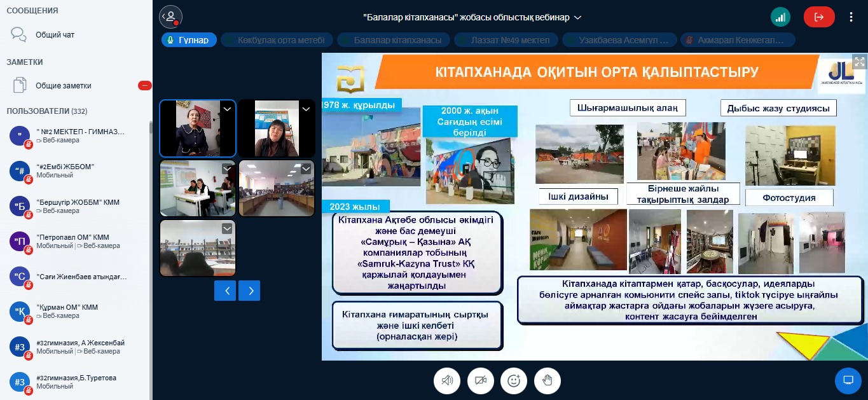Open dropdown on the bookshelf webcam thumbnail
868x400 pixels.
coord(227,229)
